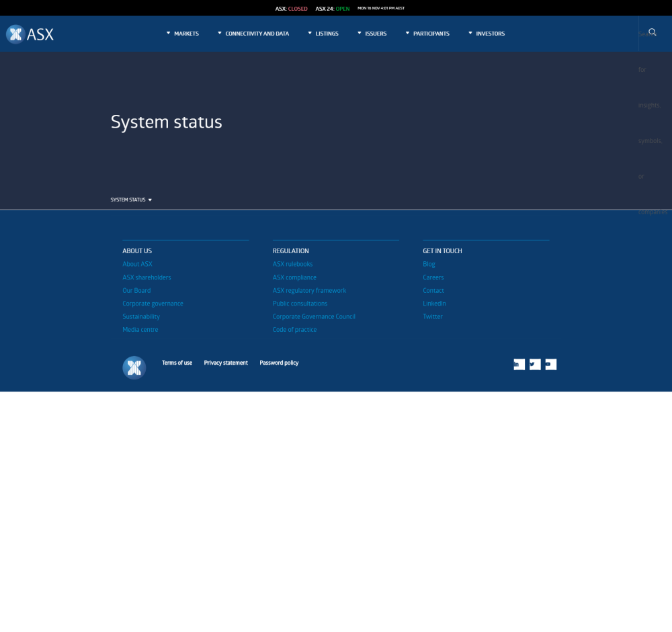Click the ASX logo in the header
Viewport: 672px width, 632px height.
click(30, 34)
